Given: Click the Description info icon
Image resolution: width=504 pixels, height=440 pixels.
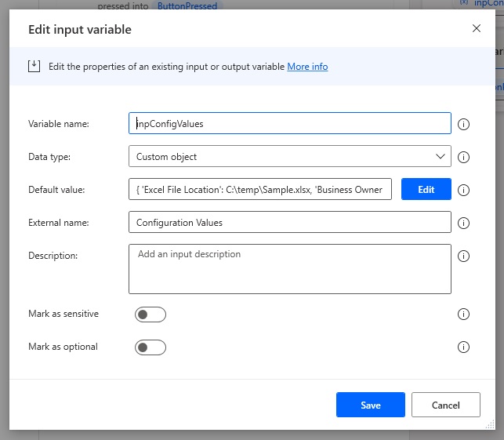Looking at the screenshot, I should click(463, 256).
